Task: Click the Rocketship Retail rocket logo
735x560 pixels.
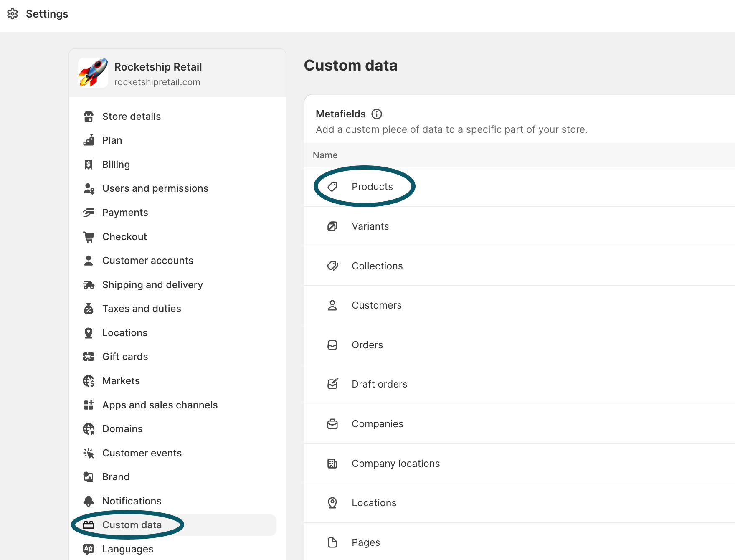Action: pyautogui.click(x=93, y=73)
